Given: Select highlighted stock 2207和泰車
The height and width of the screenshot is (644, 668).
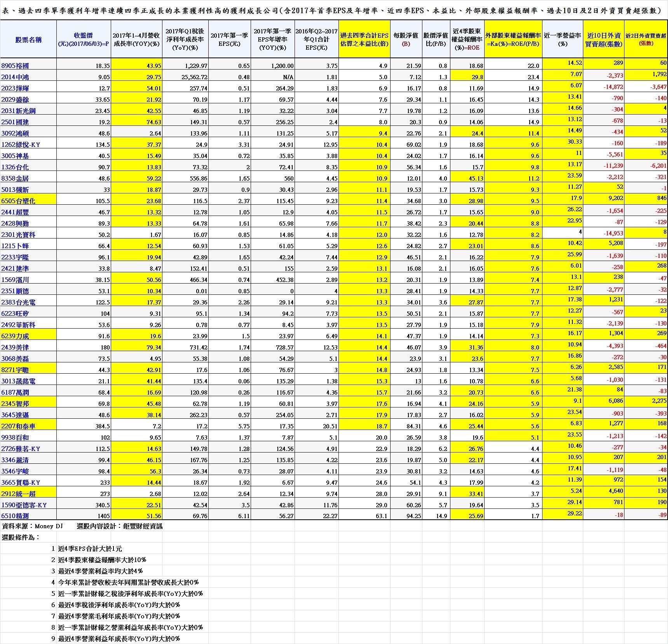Looking at the screenshot, I should pos(18,426).
